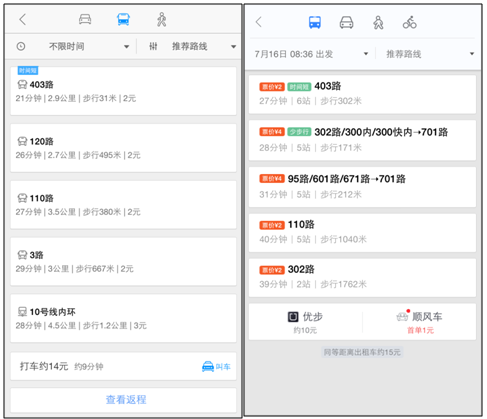Image resolution: width=487 pixels, height=419 pixels.
Task: Open the 110路 27分钟 route card
Action: [123, 205]
